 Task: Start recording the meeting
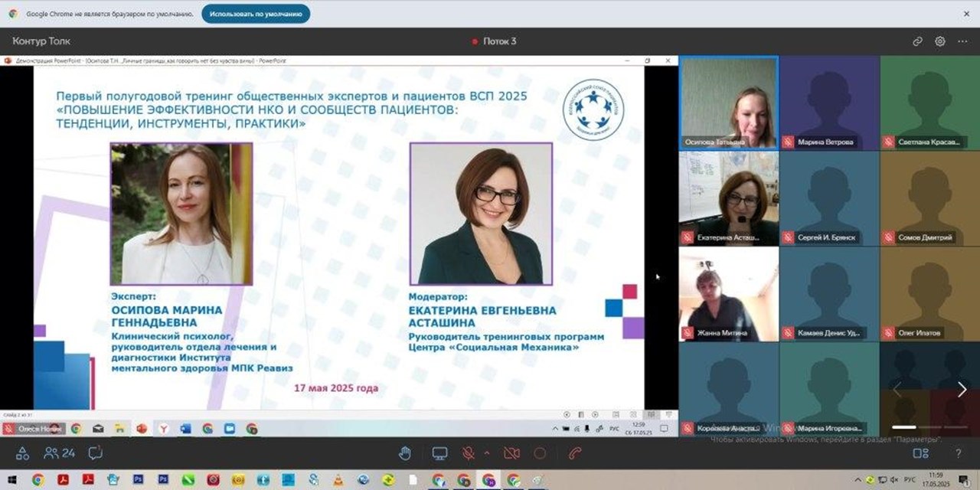(x=538, y=452)
